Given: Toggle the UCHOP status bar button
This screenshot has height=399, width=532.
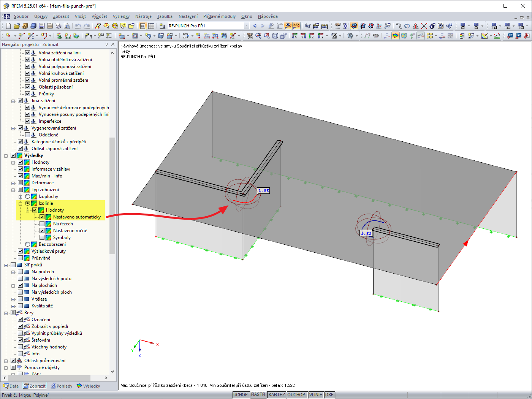Looking at the screenshot, I should pos(241,395).
